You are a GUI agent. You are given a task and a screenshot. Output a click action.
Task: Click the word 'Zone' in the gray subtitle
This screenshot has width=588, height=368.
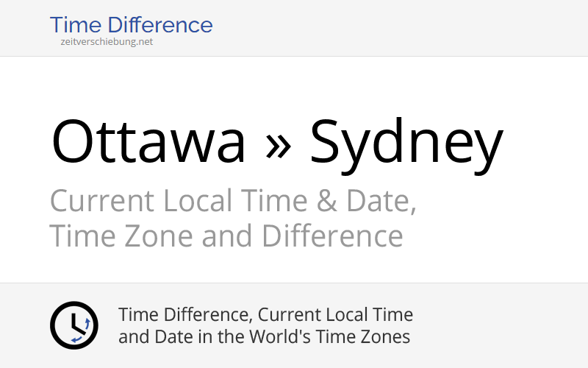157,236
